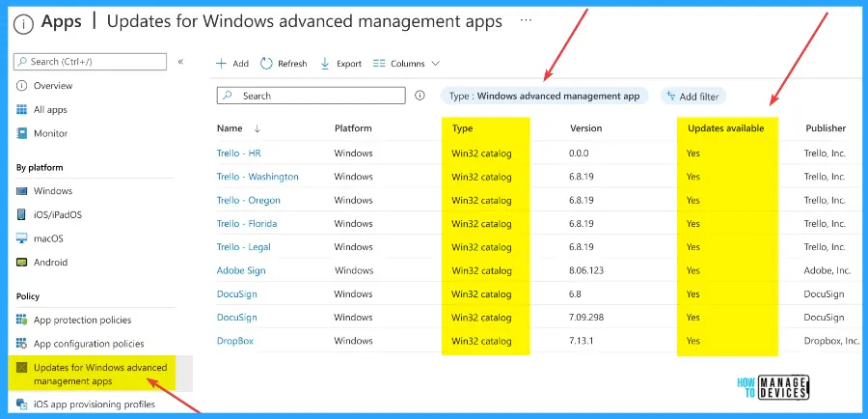Open the DropBox app link

pos(235,341)
